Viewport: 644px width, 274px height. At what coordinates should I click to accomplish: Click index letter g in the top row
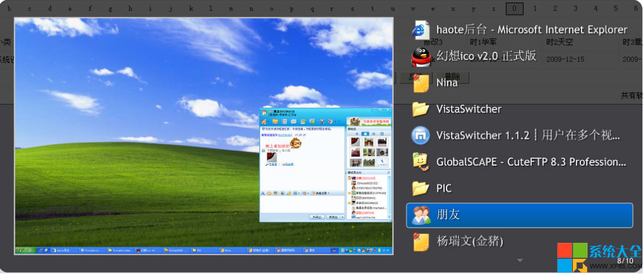110,9
